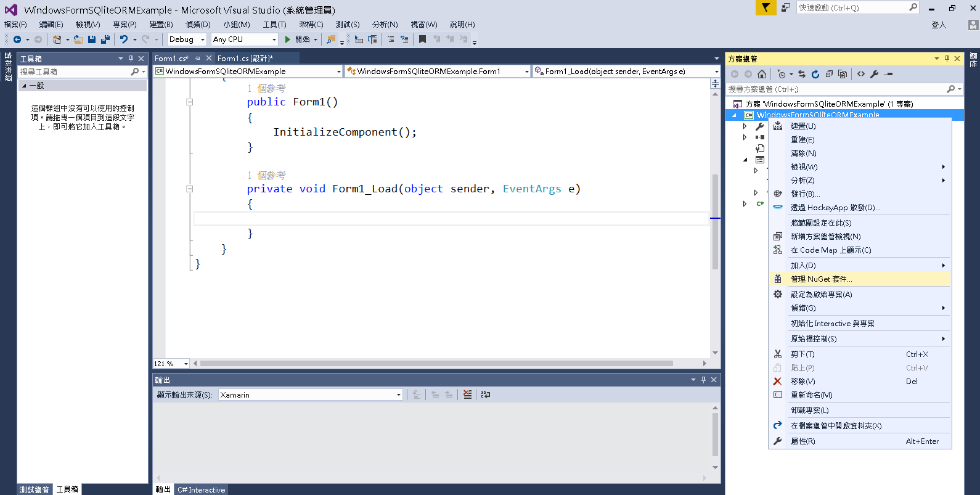Comment out the selected lines icon
This screenshot has height=495, width=980.
(391, 39)
